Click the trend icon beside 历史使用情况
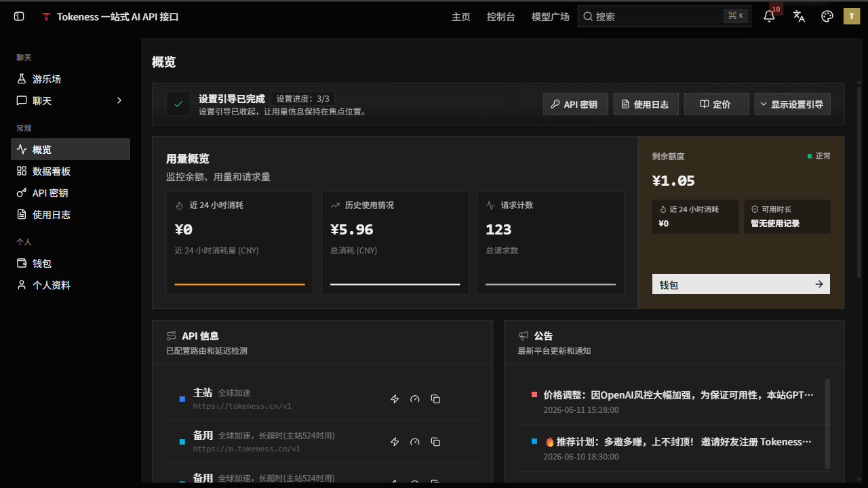The width and height of the screenshot is (868, 488). tap(335, 205)
